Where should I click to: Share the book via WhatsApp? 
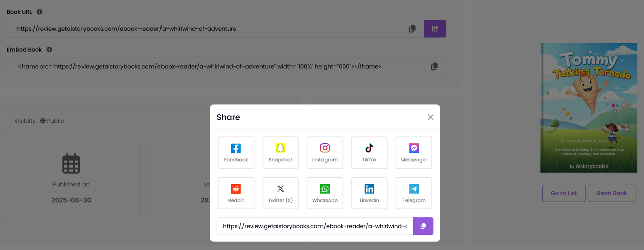click(x=325, y=193)
